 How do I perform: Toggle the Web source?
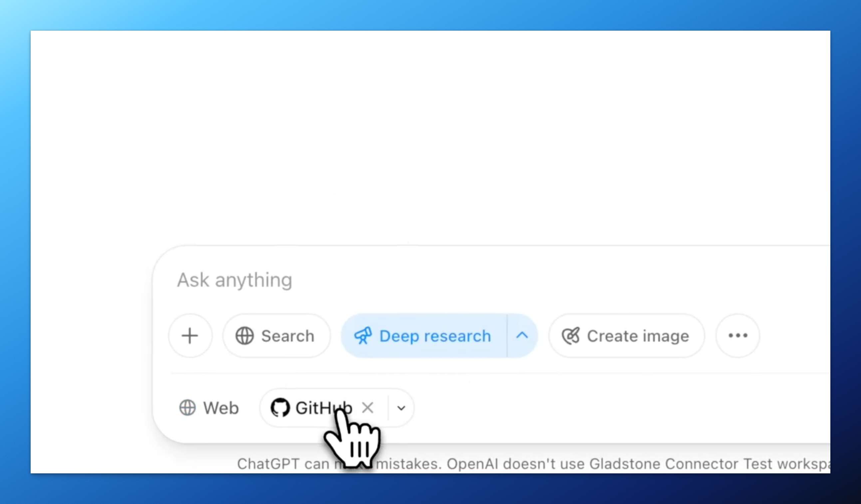pos(209,408)
